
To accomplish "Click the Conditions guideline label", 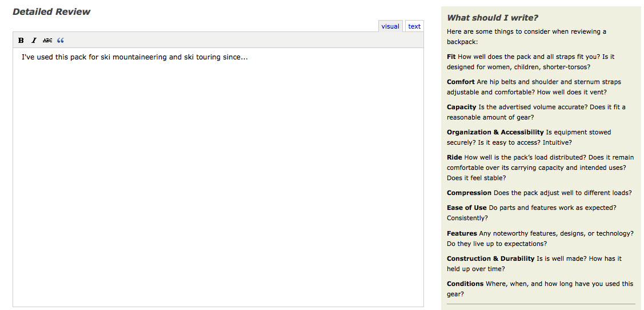I will click(465, 284).
